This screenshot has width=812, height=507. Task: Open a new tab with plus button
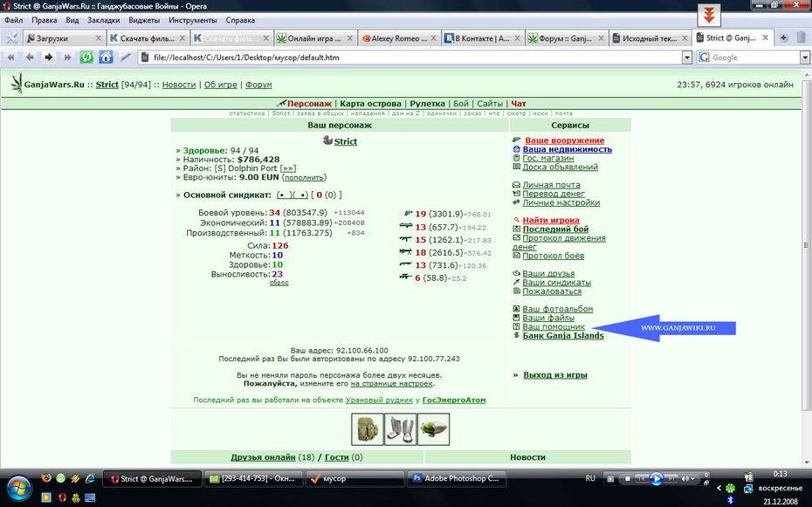783,38
